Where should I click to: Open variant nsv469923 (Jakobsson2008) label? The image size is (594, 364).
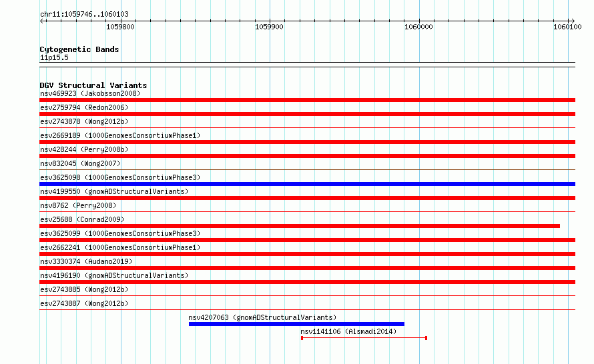pyautogui.click(x=90, y=93)
